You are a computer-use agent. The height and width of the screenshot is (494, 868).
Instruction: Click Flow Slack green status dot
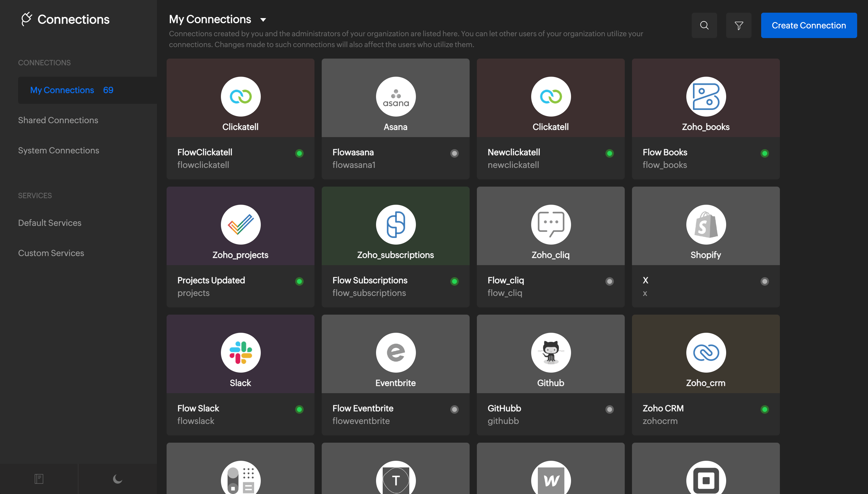299,409
